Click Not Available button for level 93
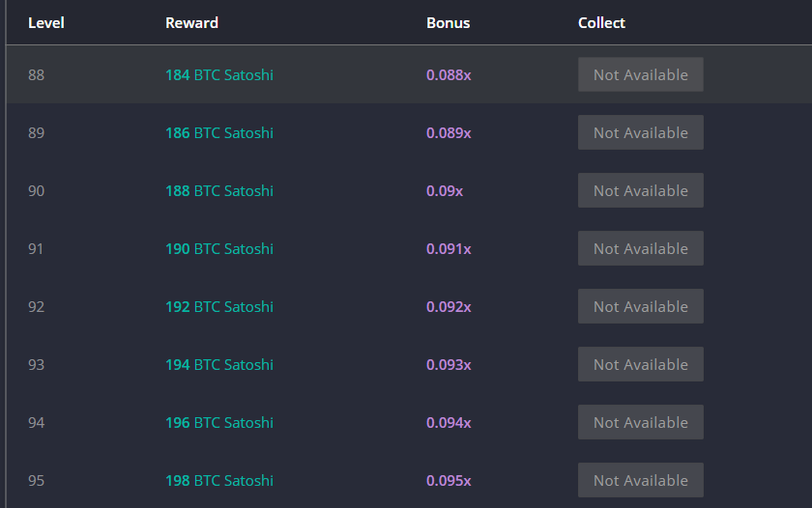The image size is (812, 508). tap(641, 364)
